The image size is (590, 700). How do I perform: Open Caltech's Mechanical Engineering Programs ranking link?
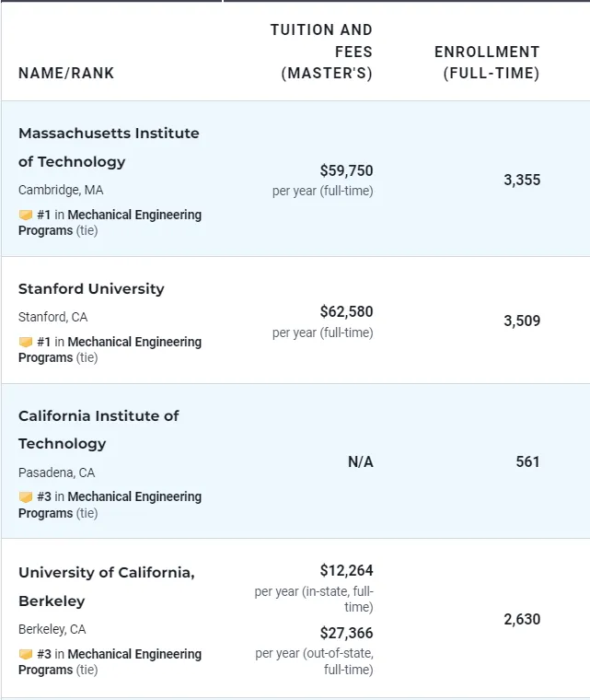(134, 497)
